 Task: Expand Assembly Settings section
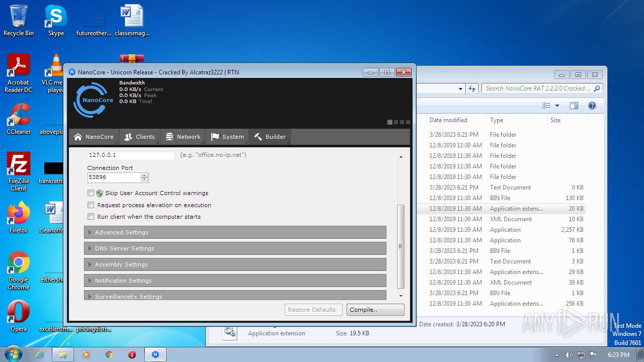(x=235, y=264)
